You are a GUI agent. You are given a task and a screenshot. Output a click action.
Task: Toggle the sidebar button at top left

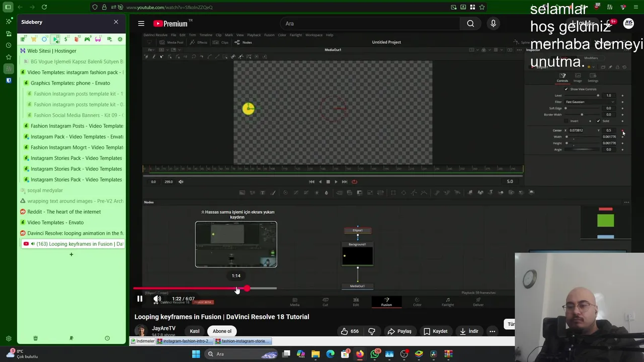tap(8, 7)
